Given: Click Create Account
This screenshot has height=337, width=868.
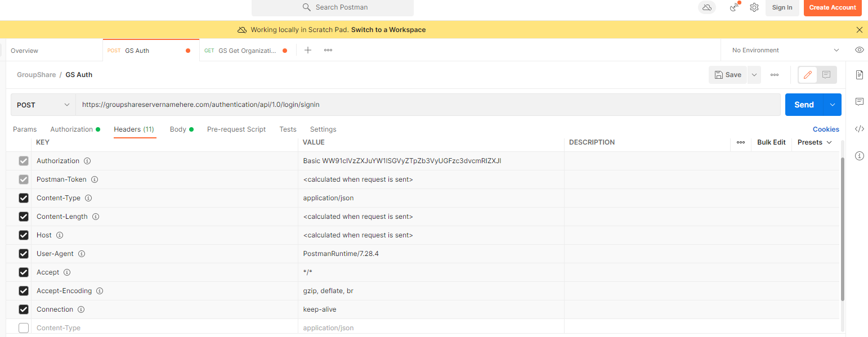Looking at the screenshot, I should (x=833, y=7).
